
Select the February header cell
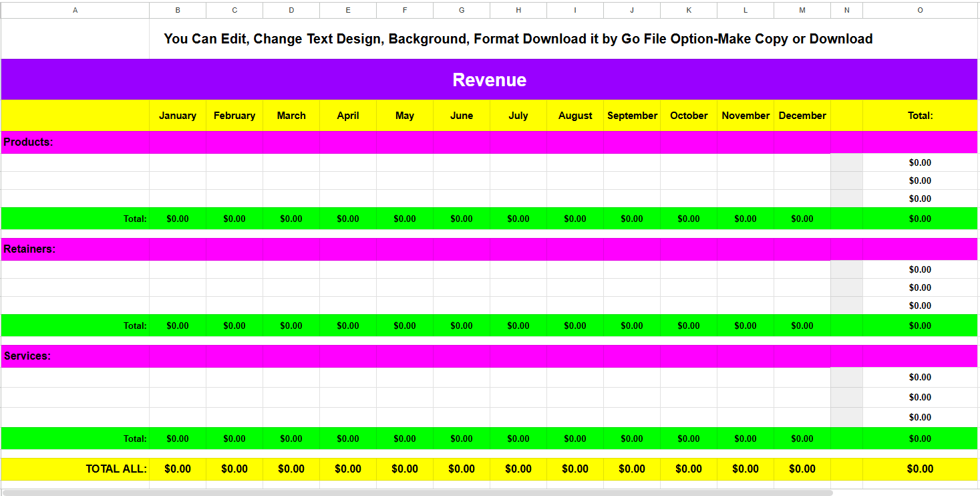coord(234,116)
